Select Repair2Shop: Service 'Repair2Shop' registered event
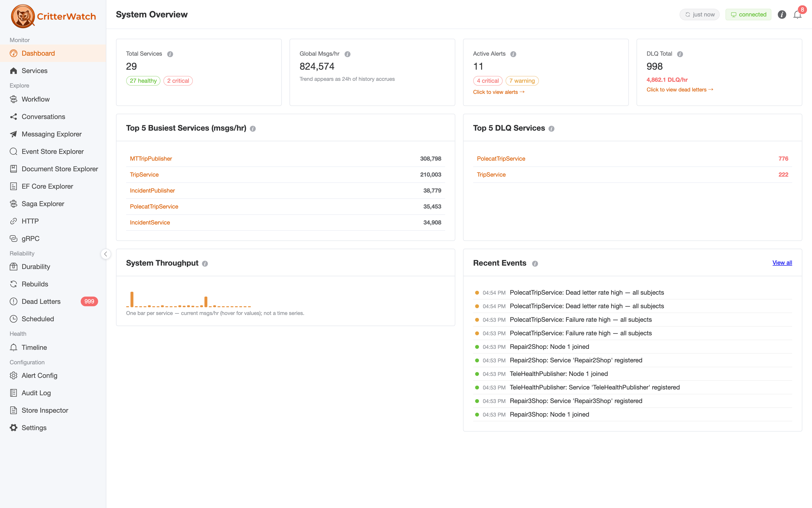Image resolution: width=812 pixels, height=508 pixels. [x=632, y=360]
